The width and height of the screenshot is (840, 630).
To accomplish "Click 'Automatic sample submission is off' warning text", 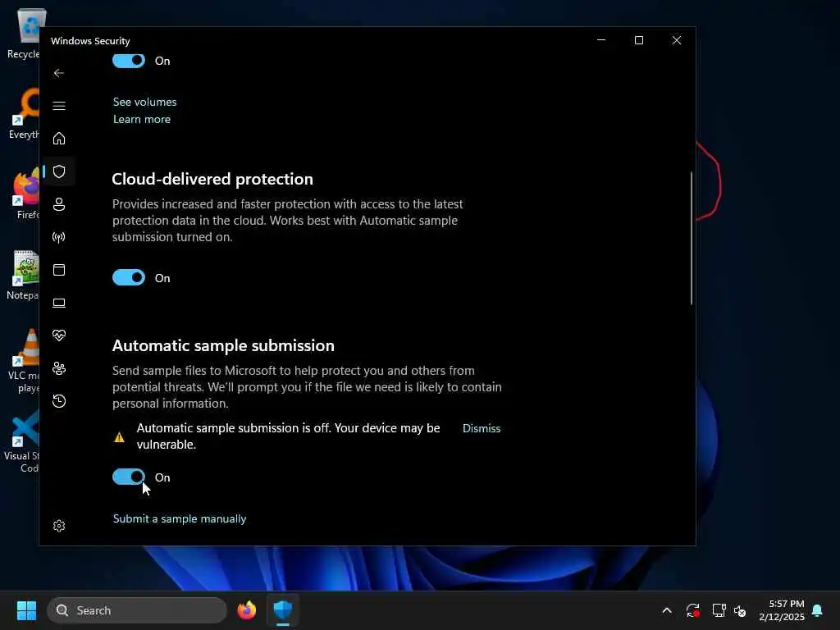I will pos(288,436).
